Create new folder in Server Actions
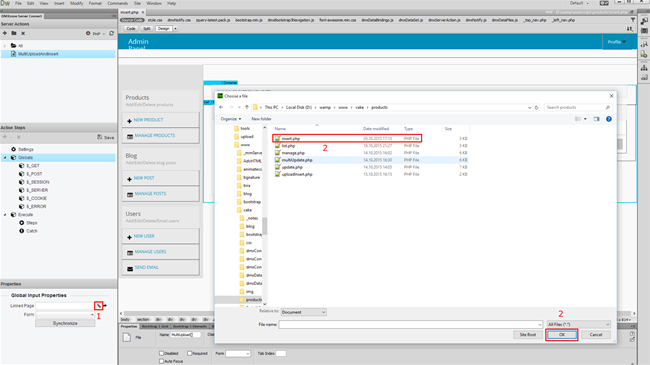The image size is (650, 365). tap(14, 33)
